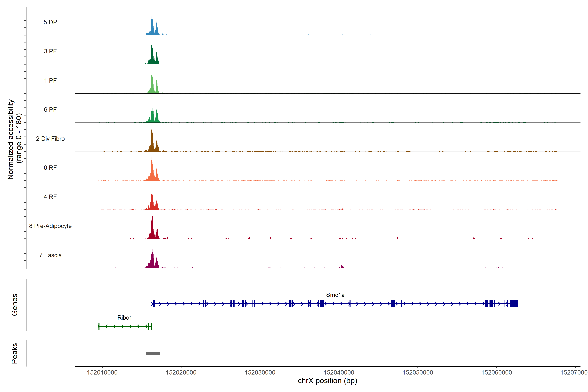Screen dimensions: 588x392
Task: Click the large last exon of Smc1a
Action: [x=514, y=304]
